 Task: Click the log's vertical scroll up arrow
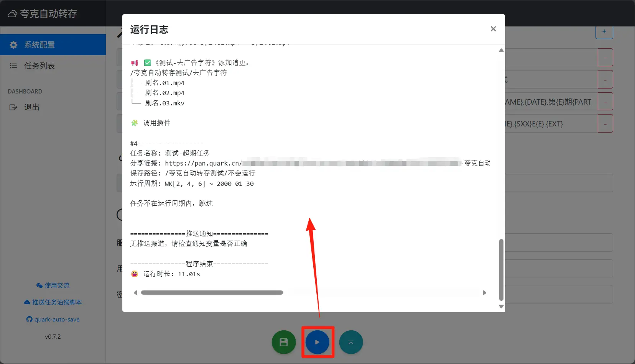[x=501, y=51]
